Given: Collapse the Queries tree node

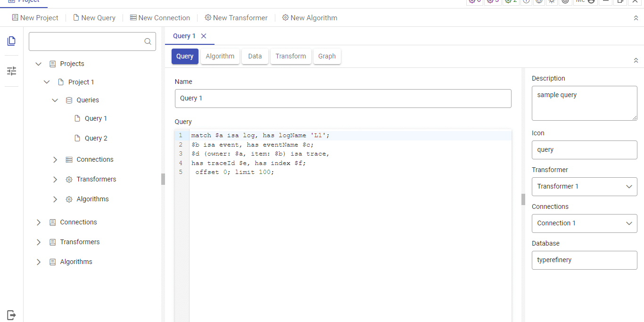Looking at the screenshot, I should 55,100.
